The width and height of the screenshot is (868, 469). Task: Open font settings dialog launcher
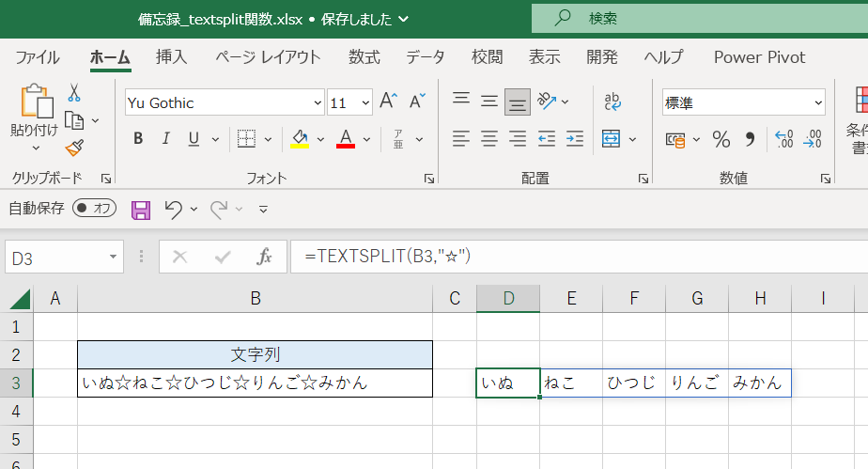[429, 179]
